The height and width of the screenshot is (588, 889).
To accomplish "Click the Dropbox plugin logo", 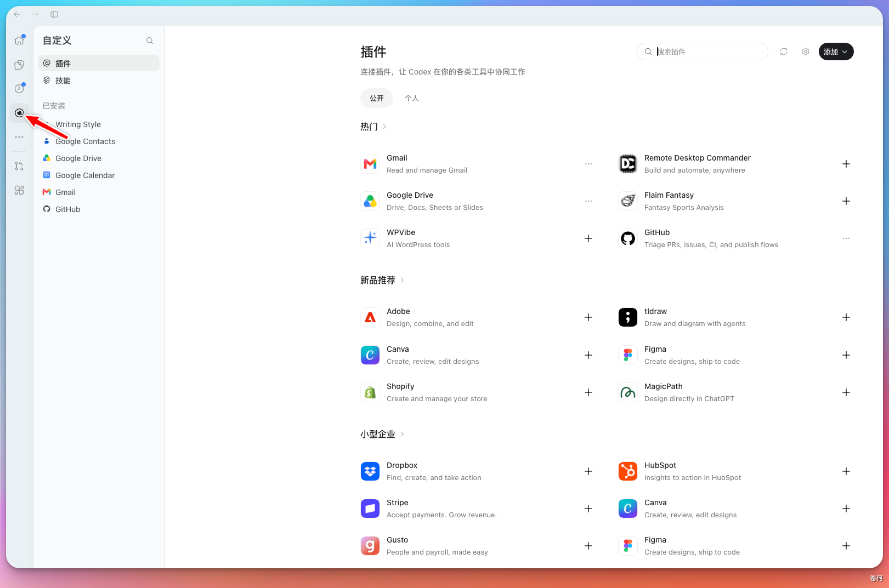I will [370, 471].
